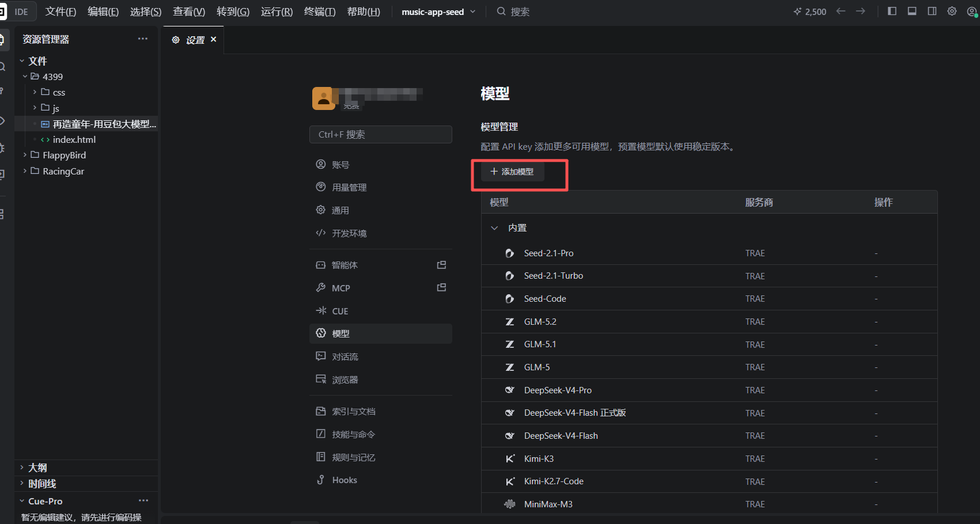Click the external-link icon beside 智能体
Screen dimensions: 980x524
coord(441,265)
